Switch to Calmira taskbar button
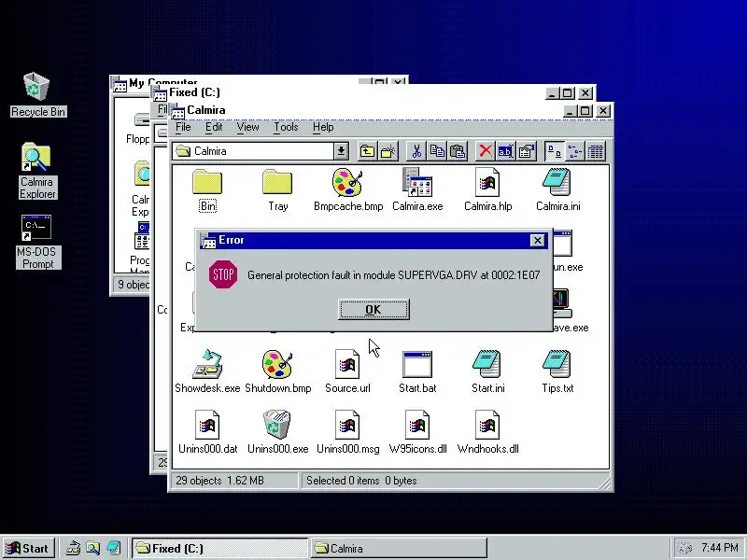The height and width of the screenshot is (560, 747). pos(399,549)
